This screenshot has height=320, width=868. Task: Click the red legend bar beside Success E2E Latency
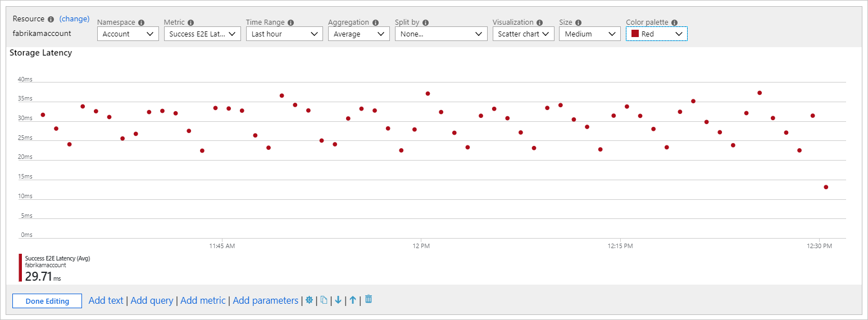(x=20, y=267)
